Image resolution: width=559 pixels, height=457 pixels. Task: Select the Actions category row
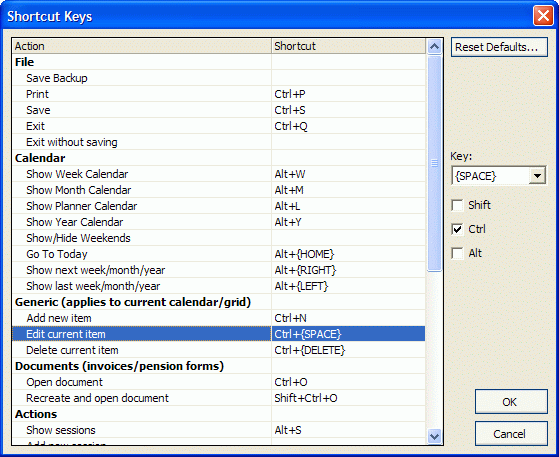[219, 414]
